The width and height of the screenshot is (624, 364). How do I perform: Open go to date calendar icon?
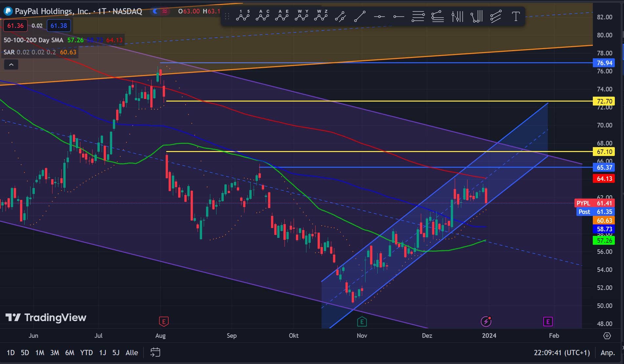pyautogui.click(x=155, y=353)
